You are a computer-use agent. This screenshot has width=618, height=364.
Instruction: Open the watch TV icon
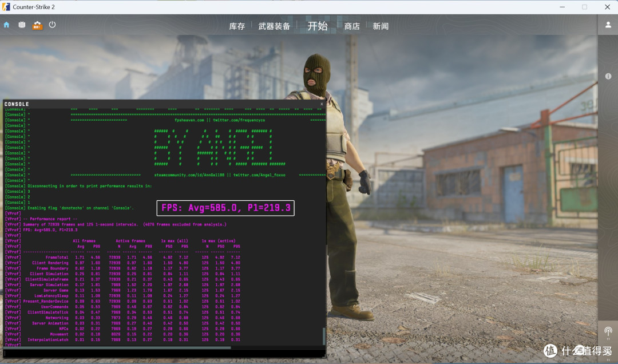click(22, 25)
